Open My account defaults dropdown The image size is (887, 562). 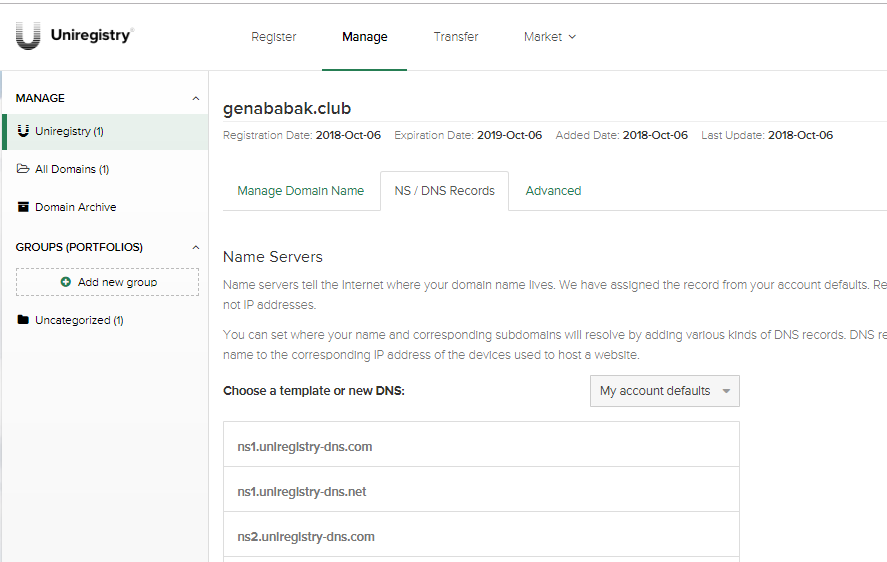665,391
